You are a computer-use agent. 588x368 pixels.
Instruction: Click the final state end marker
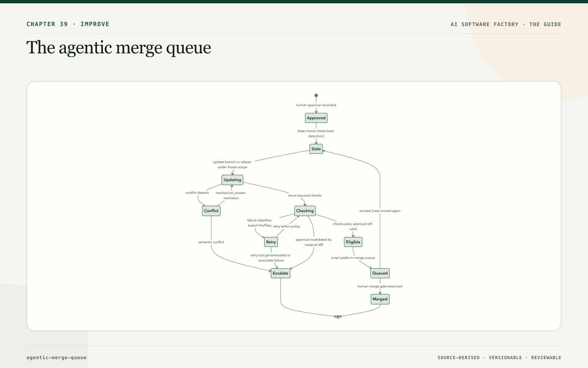[338, 316]
